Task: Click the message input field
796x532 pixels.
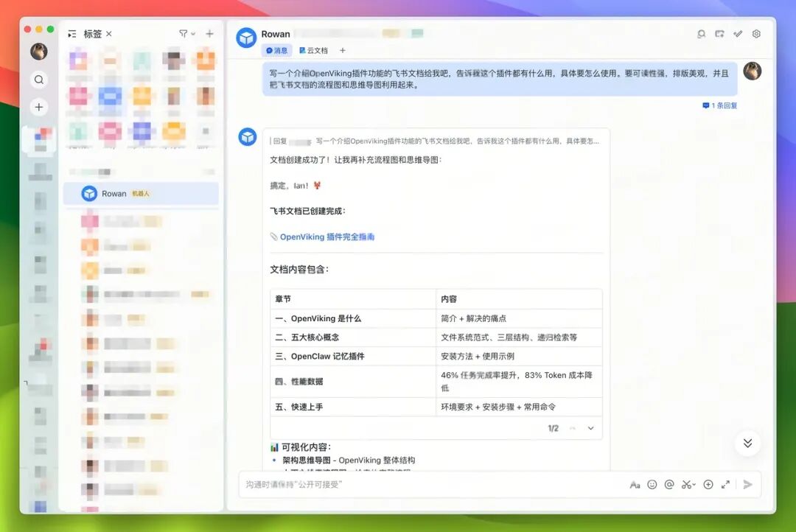Action: [x=431, y=485]
